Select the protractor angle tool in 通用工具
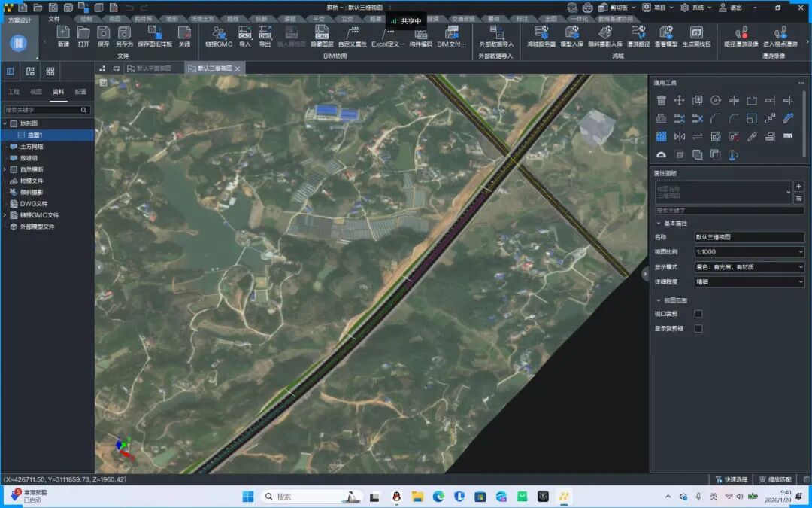Image resolution: width=812 pixels, height=508 pixels. (x=662, y=154)
